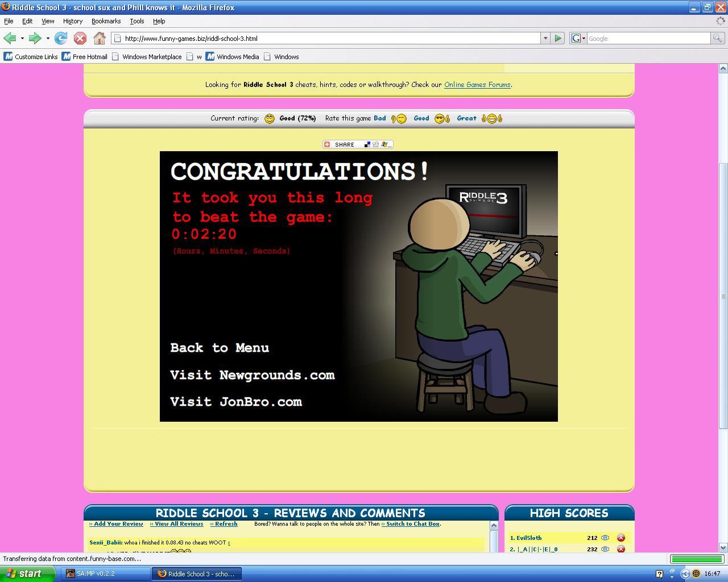The image size is (728, 582).
Task: Expand hidden system tray icons arrow
Action: pyautogui.click(x=685, y=573)
